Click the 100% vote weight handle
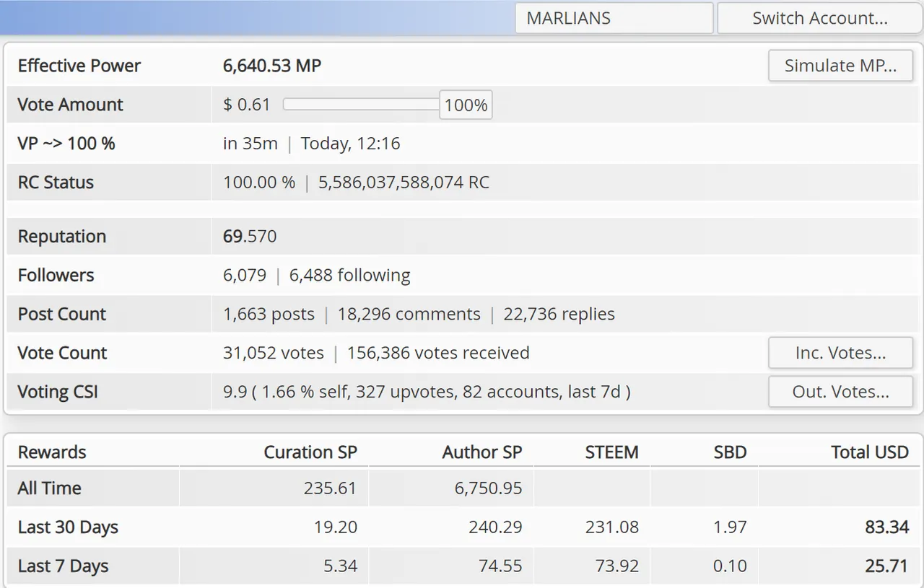This screenshot has height=588, width=924. 466,105
